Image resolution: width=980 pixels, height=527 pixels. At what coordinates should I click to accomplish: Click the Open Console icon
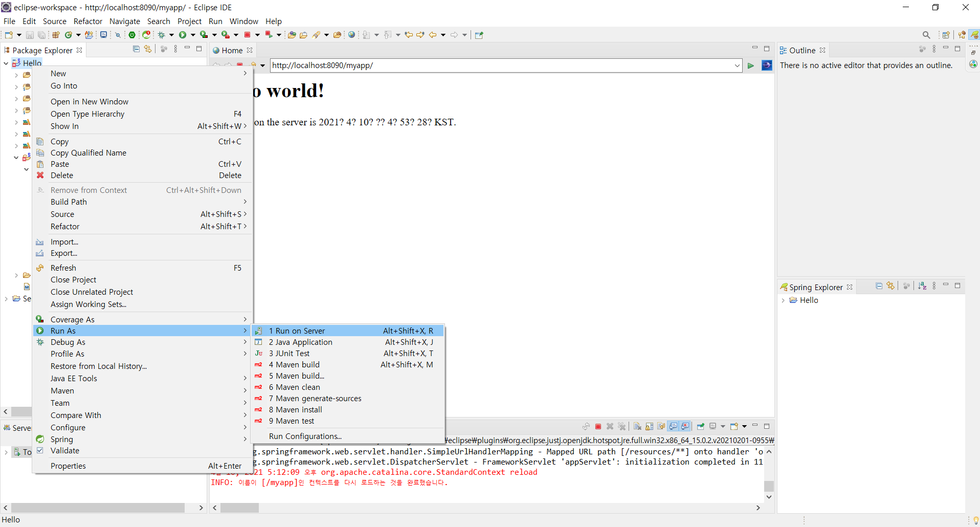coord(734,426)
